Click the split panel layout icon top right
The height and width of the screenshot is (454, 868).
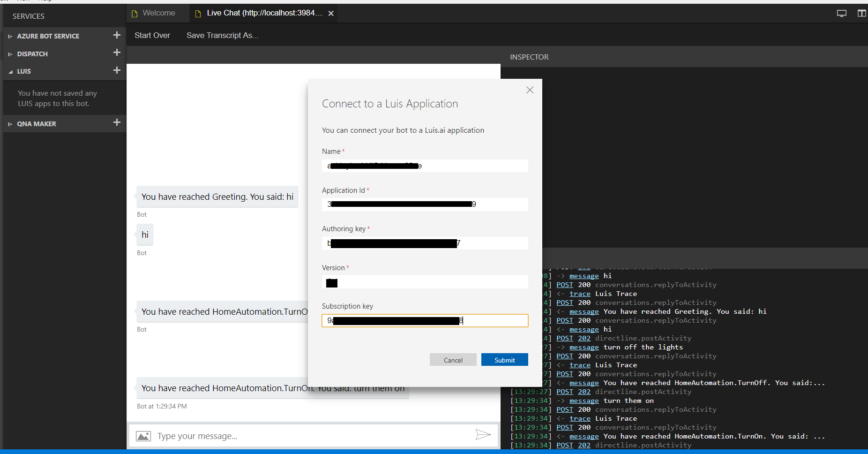click(862, 13)
